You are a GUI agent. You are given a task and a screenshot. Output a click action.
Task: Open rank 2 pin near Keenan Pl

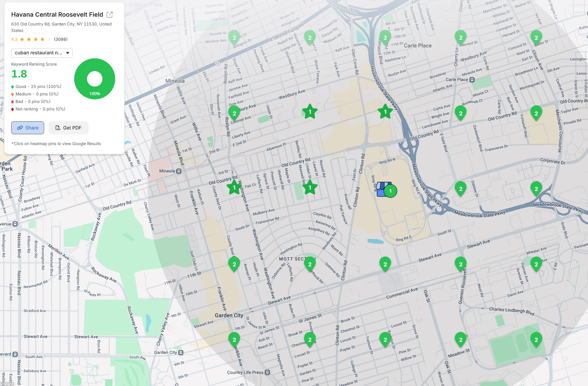point(234,264)
